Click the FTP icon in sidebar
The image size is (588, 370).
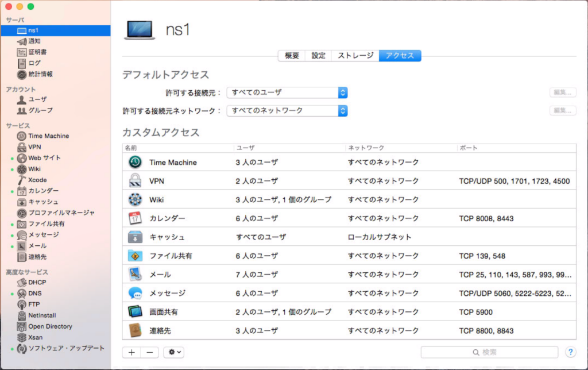pos(22,305)
